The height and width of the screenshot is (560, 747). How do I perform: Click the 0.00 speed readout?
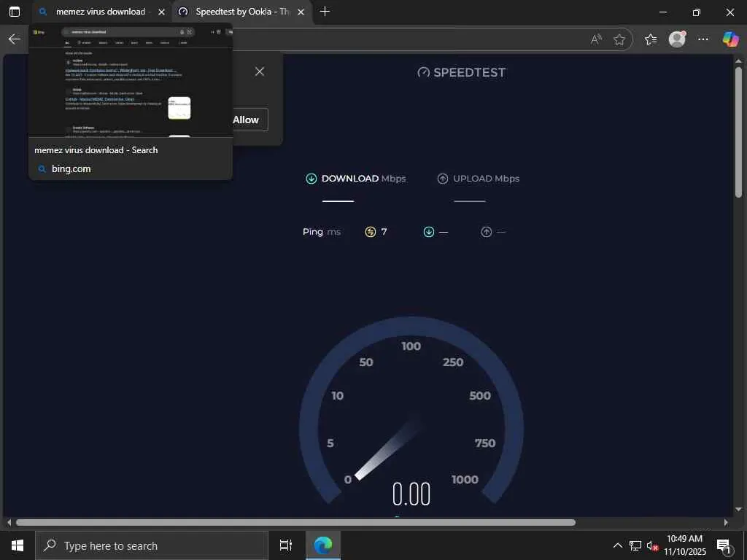click(x=411, y=494)
